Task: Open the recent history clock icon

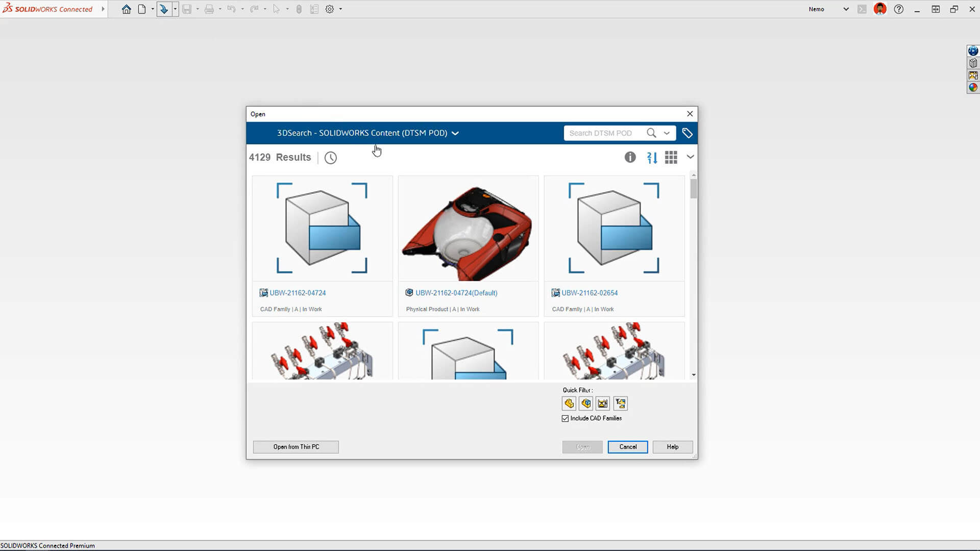Action: click(x=331, y=158)
